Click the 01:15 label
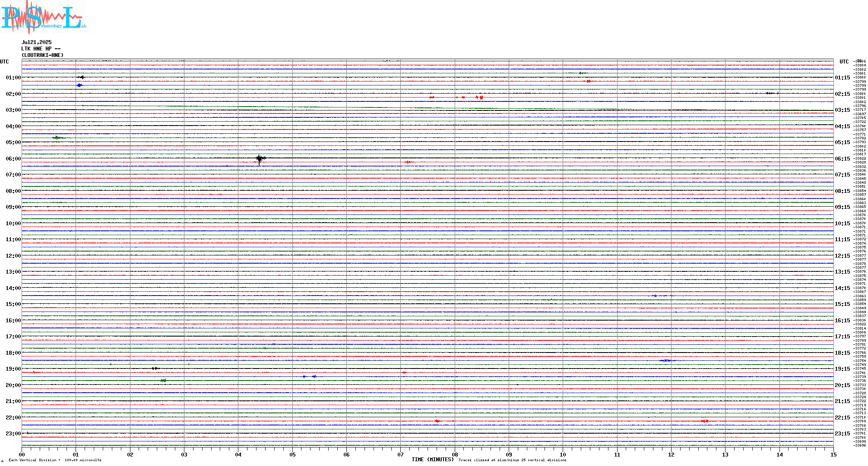This screenshot has height=466, width=868. pyautogui.click(x=842, y=78)
